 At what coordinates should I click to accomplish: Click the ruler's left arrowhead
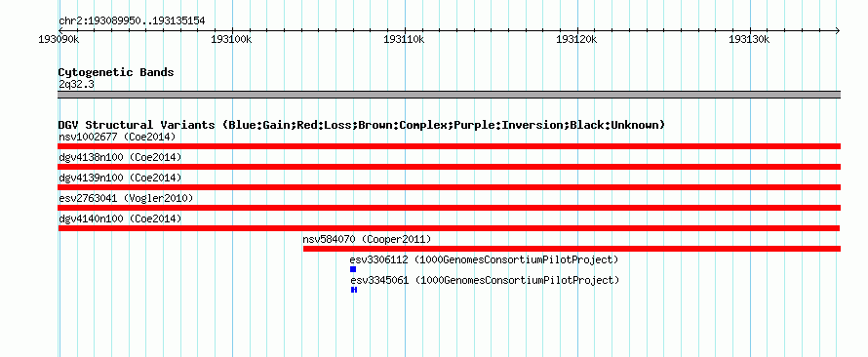pyautogui.click(x=61, y=30)
